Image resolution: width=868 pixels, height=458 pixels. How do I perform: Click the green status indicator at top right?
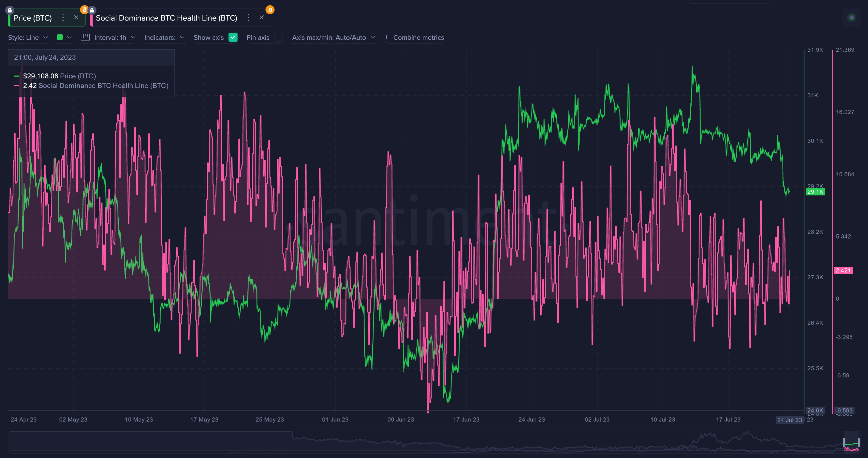[x=852, y=18]
